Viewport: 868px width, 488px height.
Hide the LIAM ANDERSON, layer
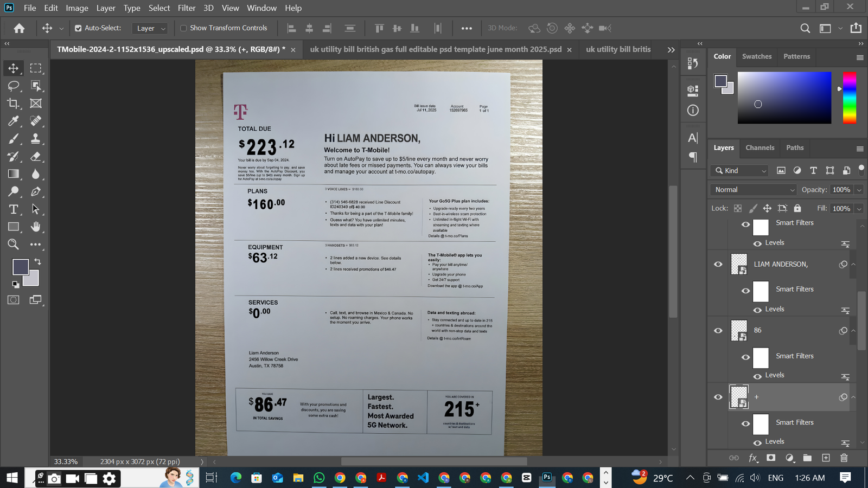point(718,265)
